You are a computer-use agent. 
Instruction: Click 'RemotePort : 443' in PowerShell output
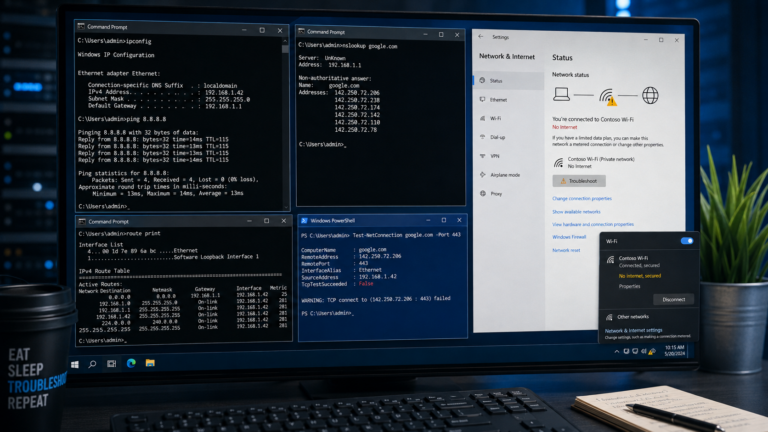click(335, 263)
